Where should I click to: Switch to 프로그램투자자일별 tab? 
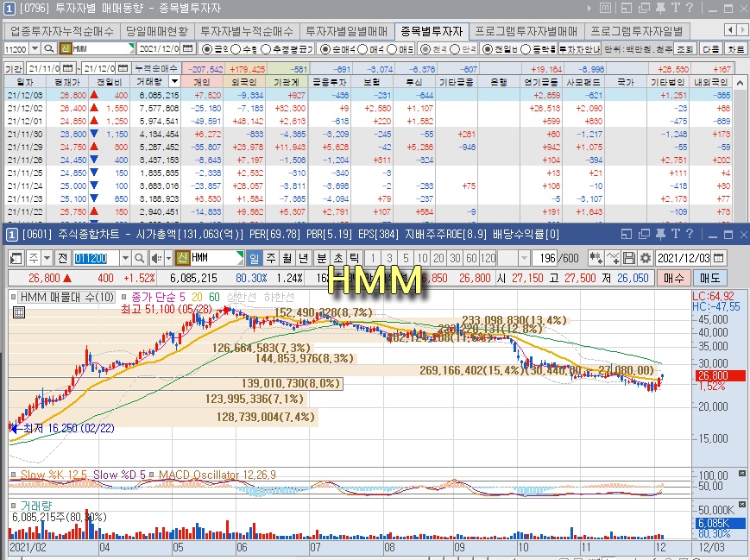pyautogui.click(x=637, y=31)
